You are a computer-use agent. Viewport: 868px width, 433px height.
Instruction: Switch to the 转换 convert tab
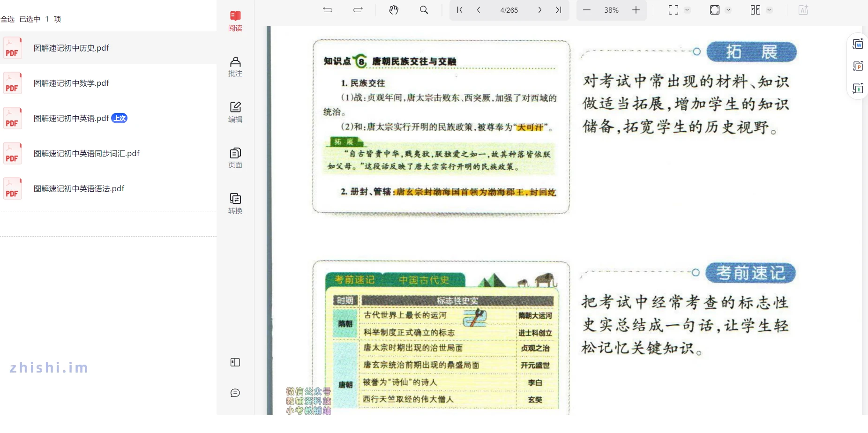(x=235, y=203)
